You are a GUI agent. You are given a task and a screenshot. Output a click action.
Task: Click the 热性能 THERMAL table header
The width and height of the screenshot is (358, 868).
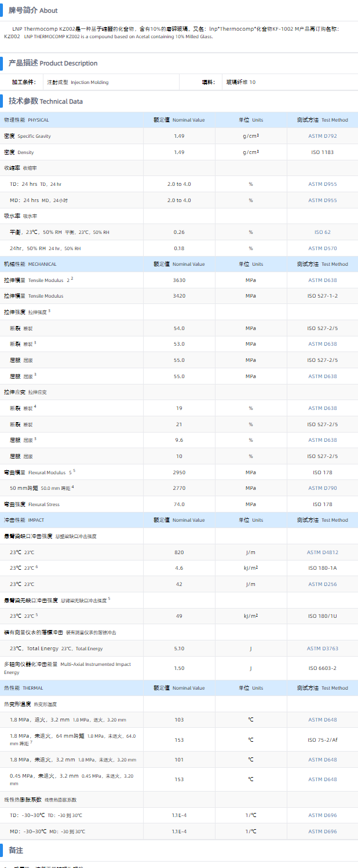[x=23, y=688]
